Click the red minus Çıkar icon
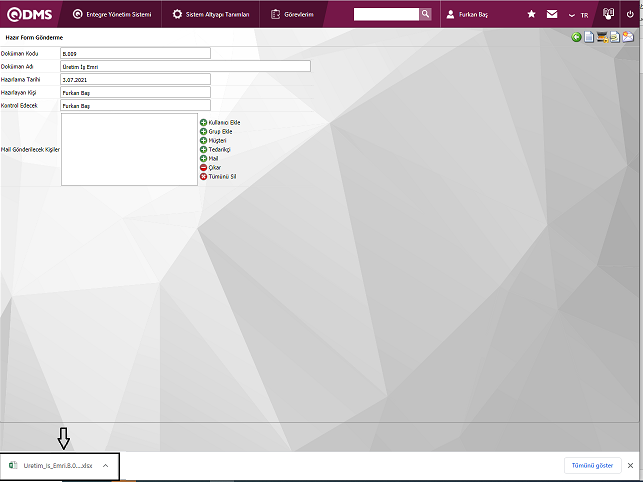Image resolution: width=643 pixels, height=482 pixels. 203,167
